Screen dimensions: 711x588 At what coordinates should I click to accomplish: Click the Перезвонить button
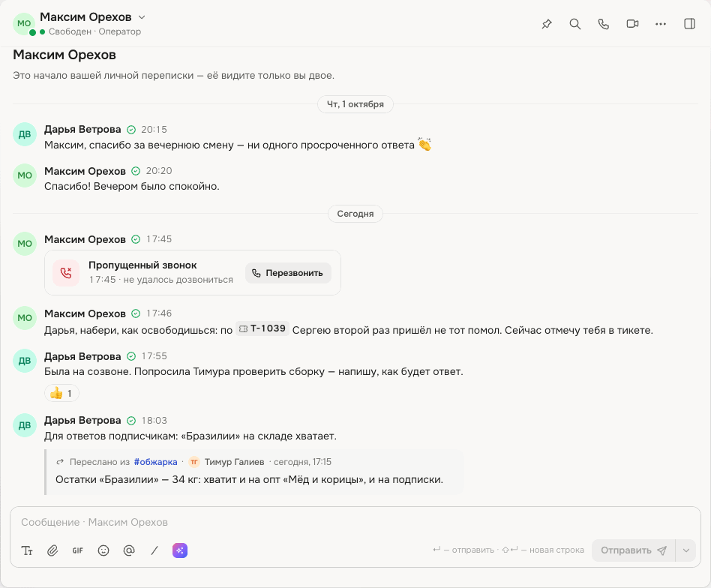289,273
